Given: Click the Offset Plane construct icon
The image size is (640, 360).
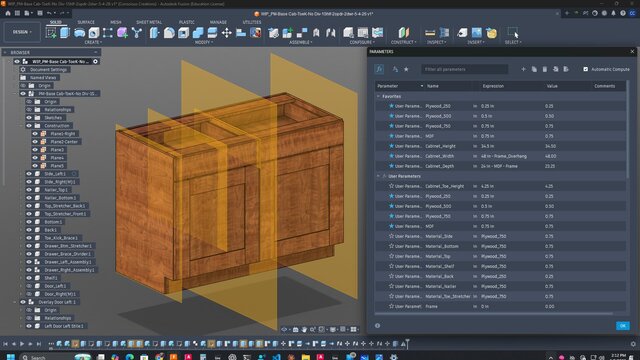Looking at the screenshot, I should [403, 33].
